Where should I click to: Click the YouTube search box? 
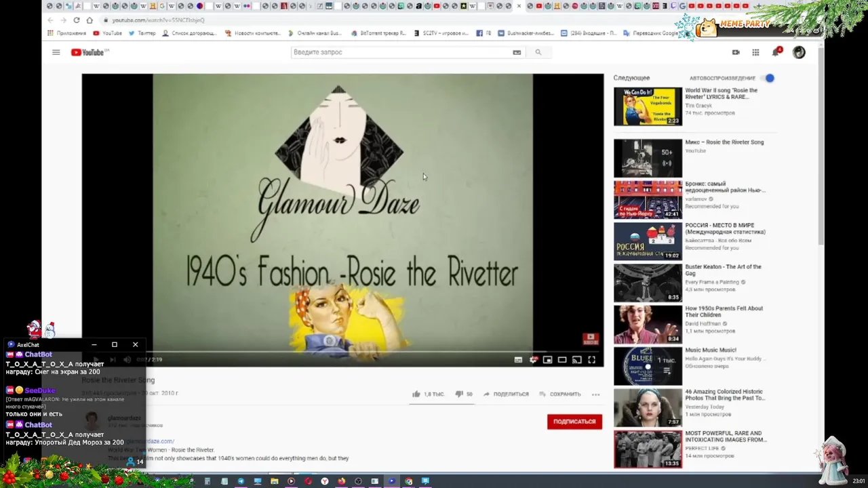coord(400,52)
